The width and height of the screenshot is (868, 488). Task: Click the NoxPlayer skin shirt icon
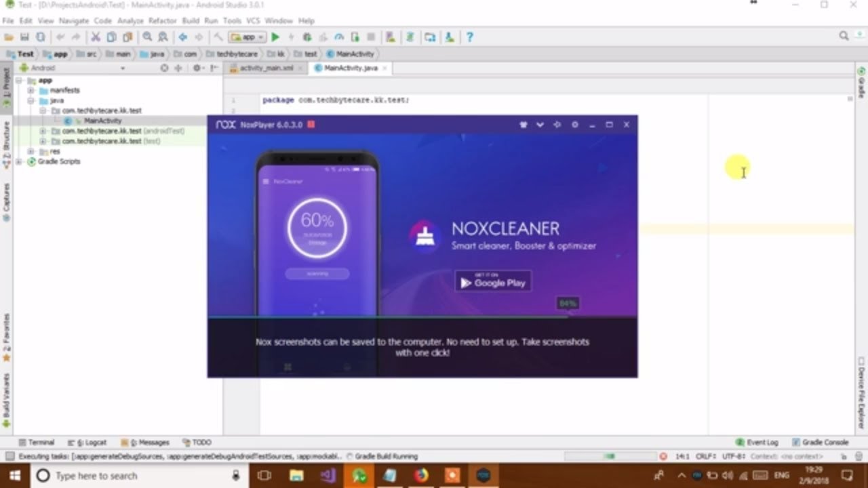point(523,125)
